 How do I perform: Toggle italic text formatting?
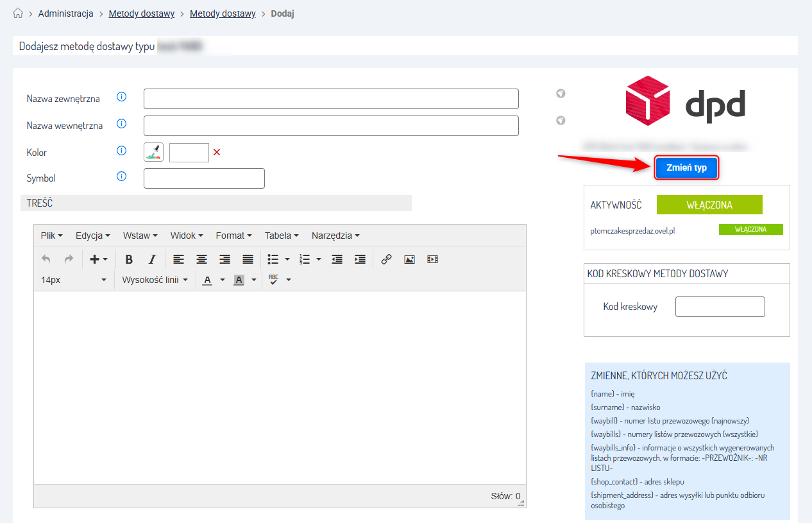click(152, 259)
